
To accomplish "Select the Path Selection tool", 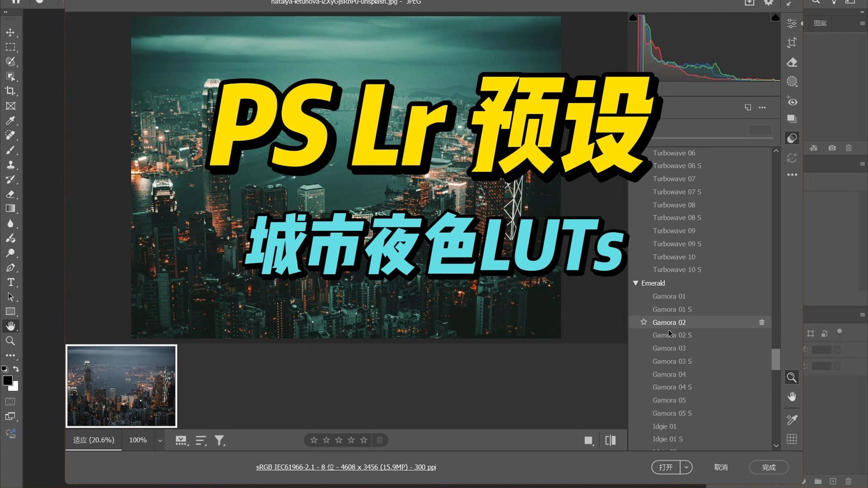I will [x=10, y=297].
